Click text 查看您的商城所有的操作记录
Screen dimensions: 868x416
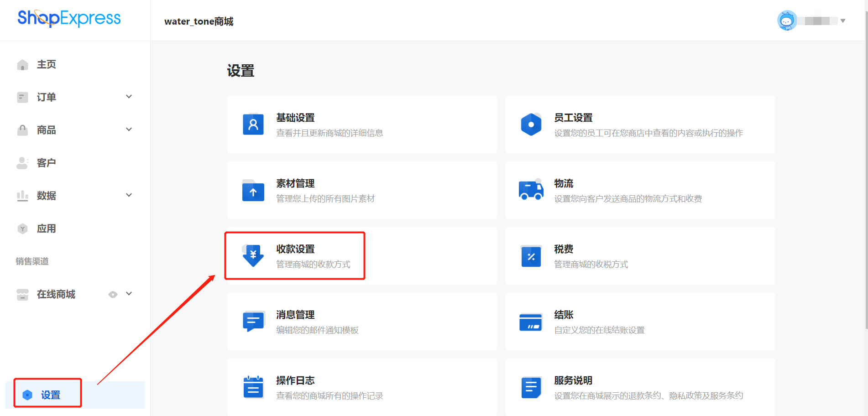[329, 396]
